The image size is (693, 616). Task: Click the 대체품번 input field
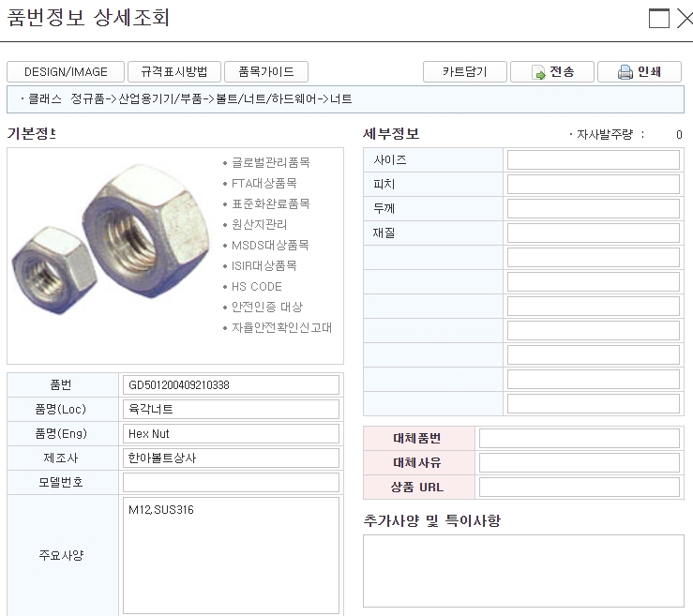click(580, 439)
